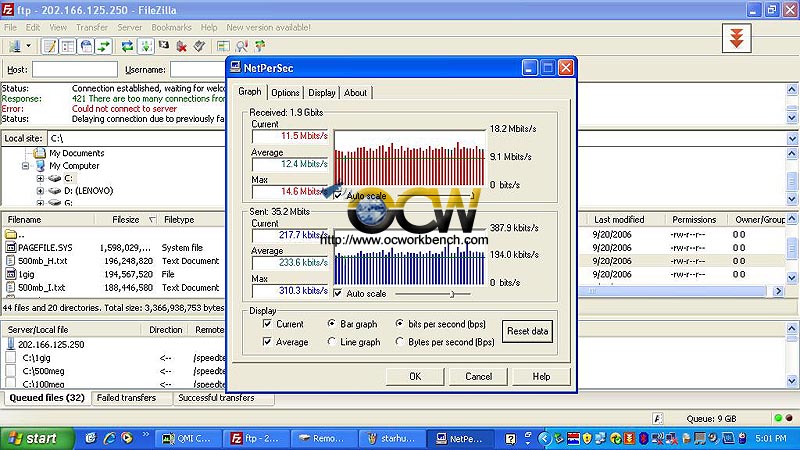Switch to NetPerSec Options tab
Image resolution: width=800 pixels, height=450 pixels.
click(285, 93)
